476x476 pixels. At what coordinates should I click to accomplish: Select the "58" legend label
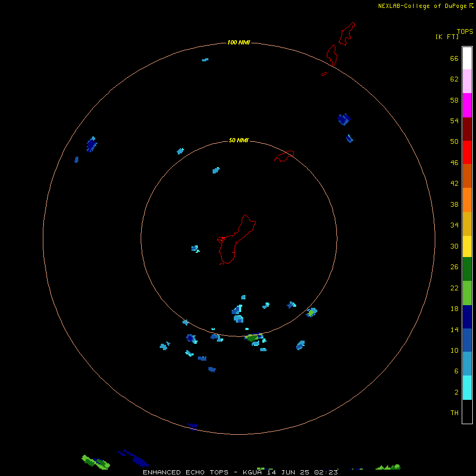pos(454,100)
